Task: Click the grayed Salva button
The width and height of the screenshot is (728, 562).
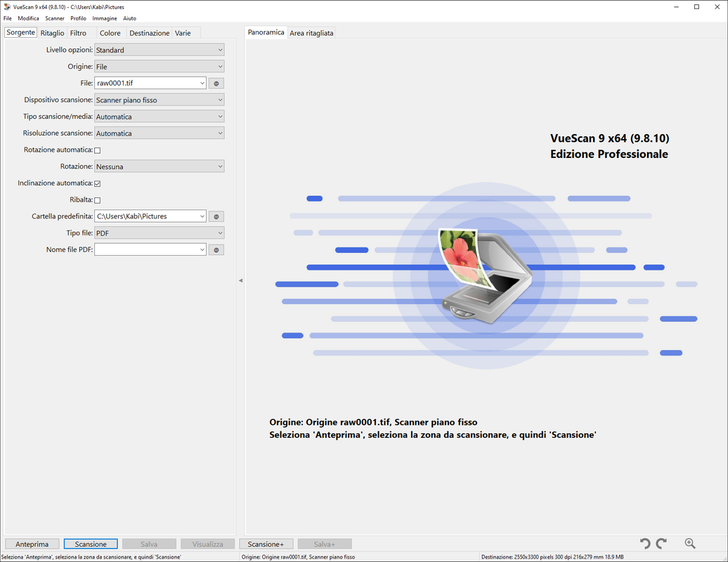Action: click(149, 544)
